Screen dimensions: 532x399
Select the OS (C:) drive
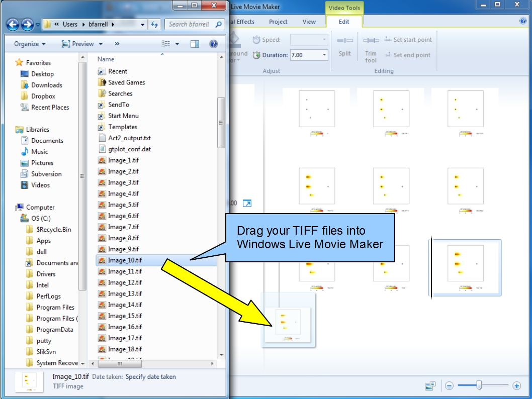[x=41, y=218]
